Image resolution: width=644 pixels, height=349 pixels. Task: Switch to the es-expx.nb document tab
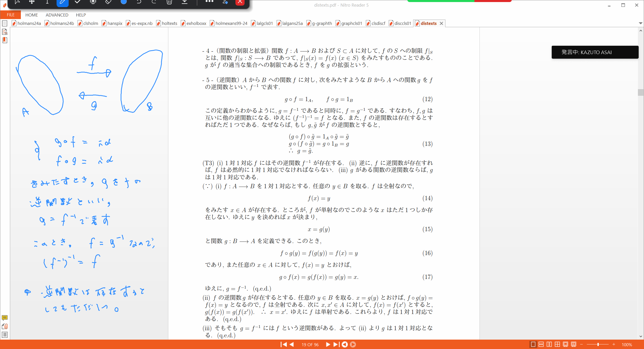point(139,23)
